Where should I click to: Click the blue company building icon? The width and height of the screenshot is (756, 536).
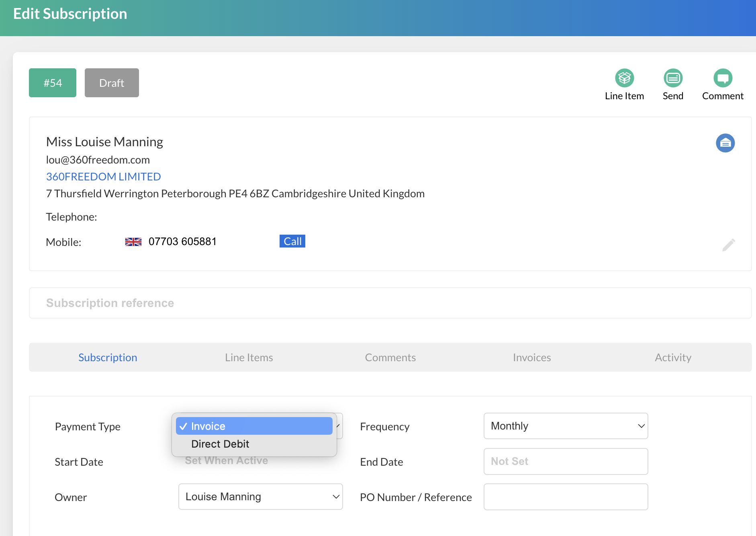pos(725,143)
